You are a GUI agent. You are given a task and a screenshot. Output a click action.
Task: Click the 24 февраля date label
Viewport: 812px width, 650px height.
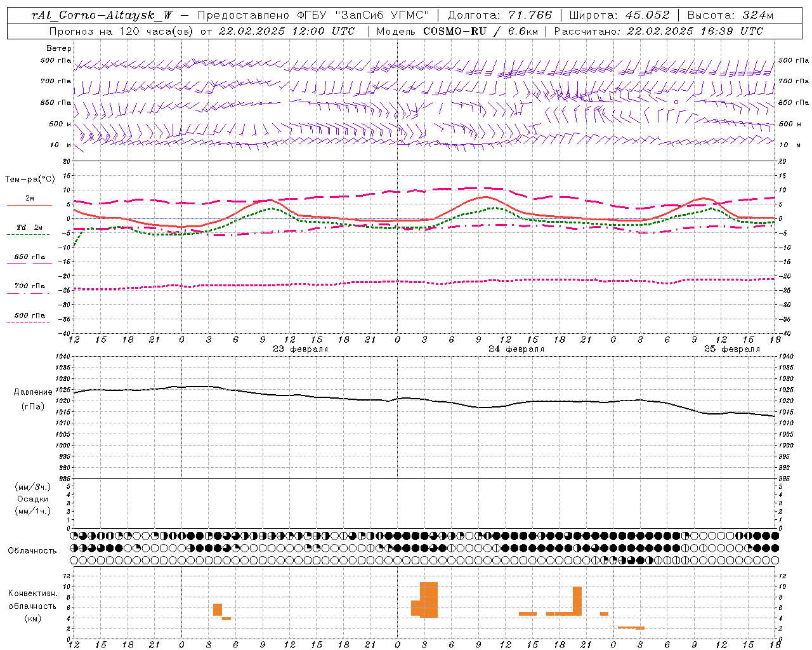[516, 349]
